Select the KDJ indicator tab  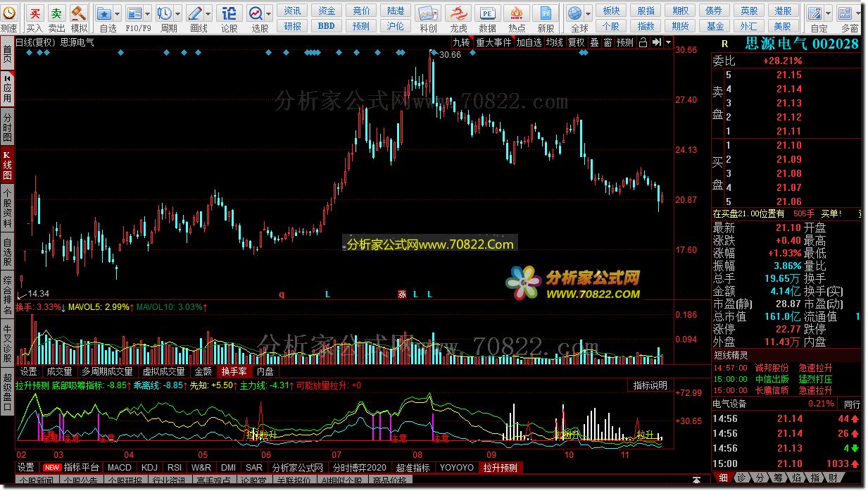tap(149, 467)
